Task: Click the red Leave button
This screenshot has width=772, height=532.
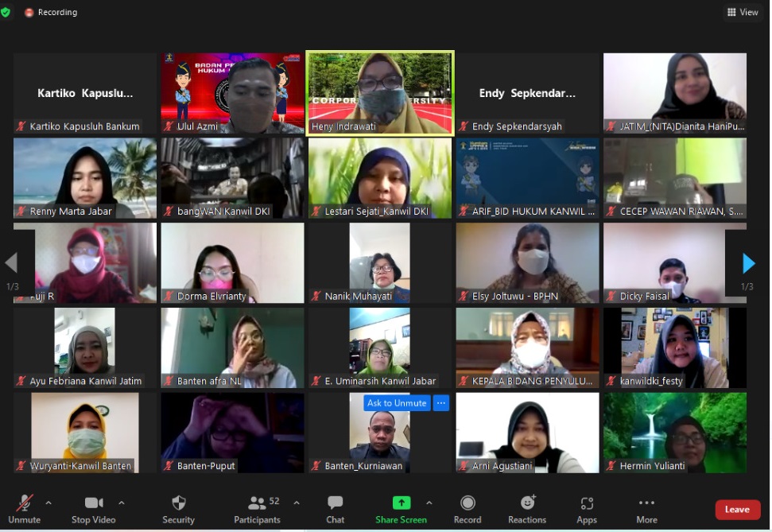Action: (x=737, y=510)
